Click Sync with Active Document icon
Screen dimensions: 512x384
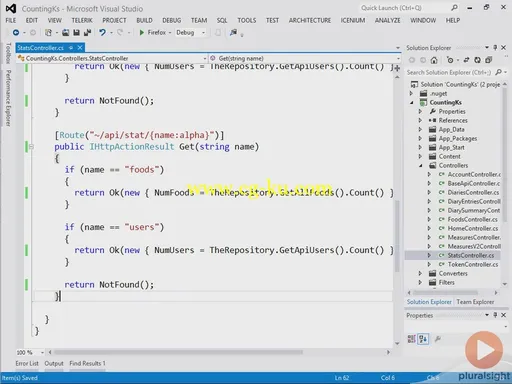tap(467, 60)
